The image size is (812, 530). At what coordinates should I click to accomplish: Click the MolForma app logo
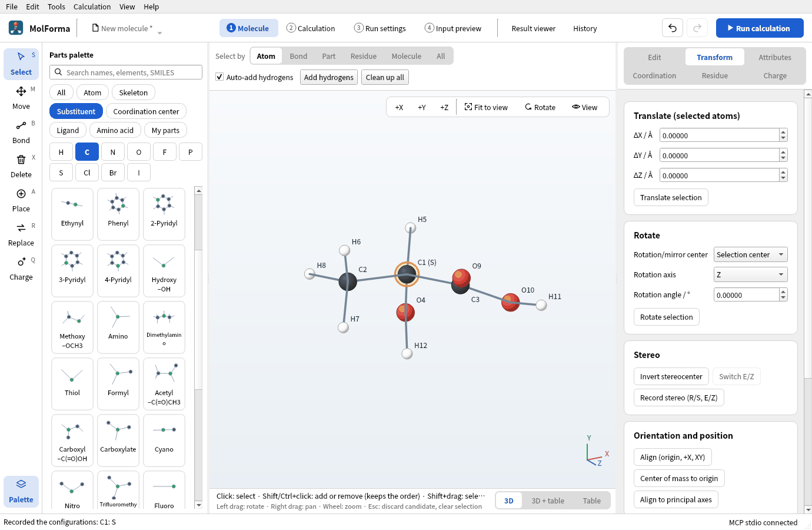[16, 28]
